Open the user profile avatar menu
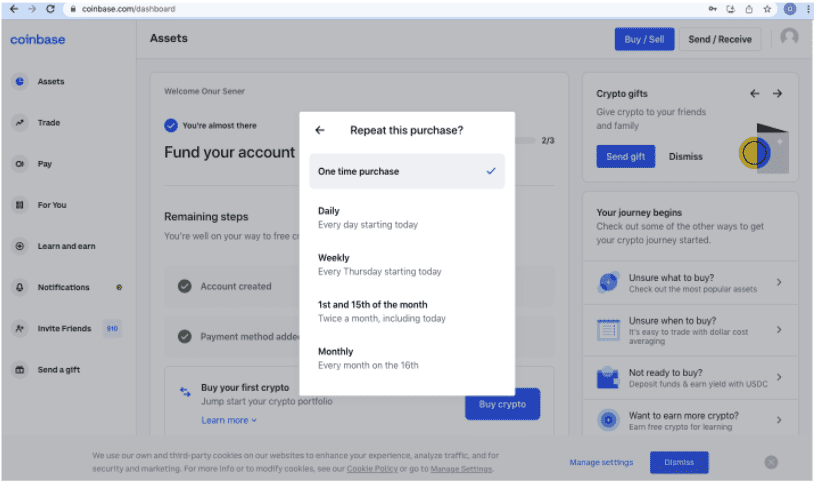The height and width of the screenshot is (484, 815). tap(789, 37)
